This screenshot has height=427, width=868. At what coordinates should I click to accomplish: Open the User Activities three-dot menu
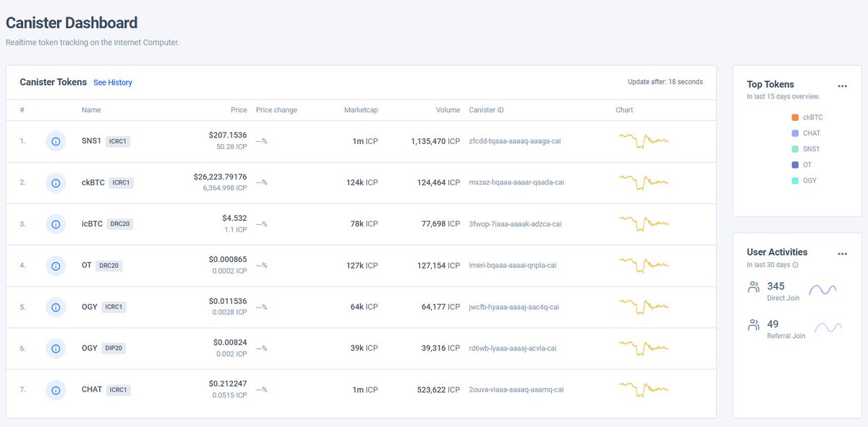(842, 254)
